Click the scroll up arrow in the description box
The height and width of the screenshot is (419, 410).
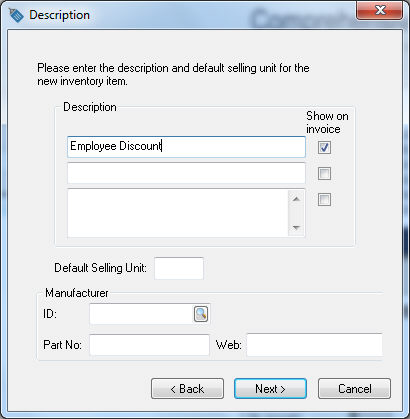point(296,199)
